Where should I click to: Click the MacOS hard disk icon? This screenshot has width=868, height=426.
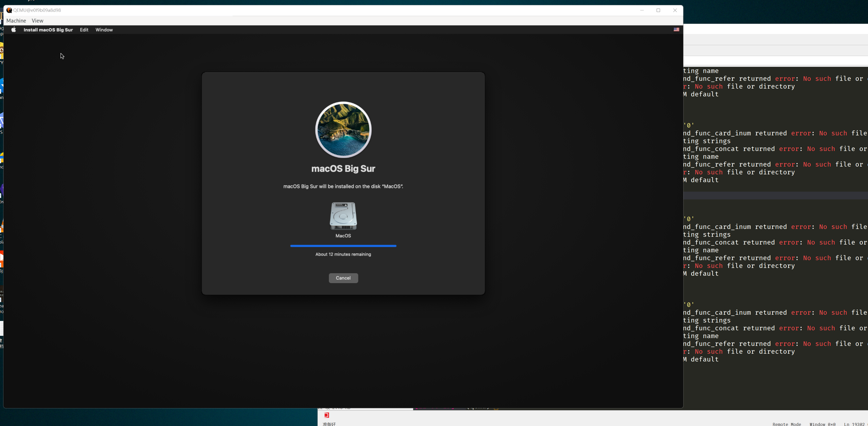[343, 216]
